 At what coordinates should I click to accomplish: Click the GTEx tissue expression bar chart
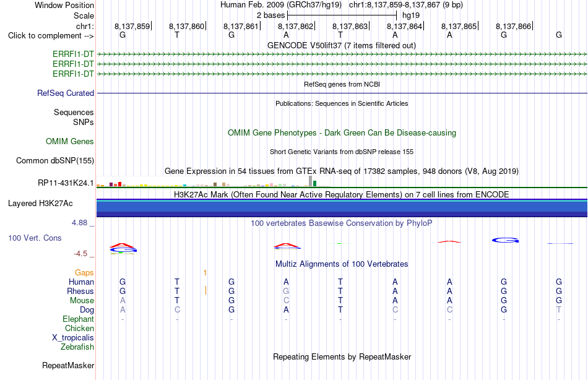(213, 181)
